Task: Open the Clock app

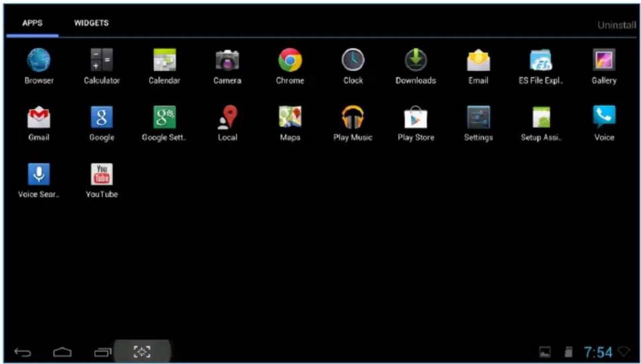Action: click(x=353, y=67)
